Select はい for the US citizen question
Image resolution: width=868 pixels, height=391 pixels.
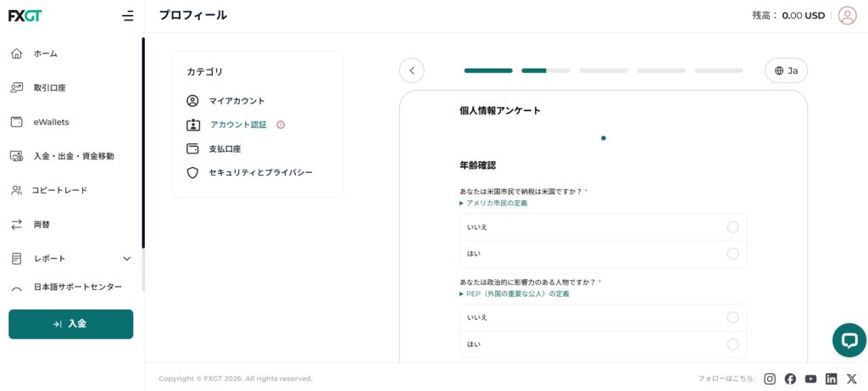pos(732,254)
